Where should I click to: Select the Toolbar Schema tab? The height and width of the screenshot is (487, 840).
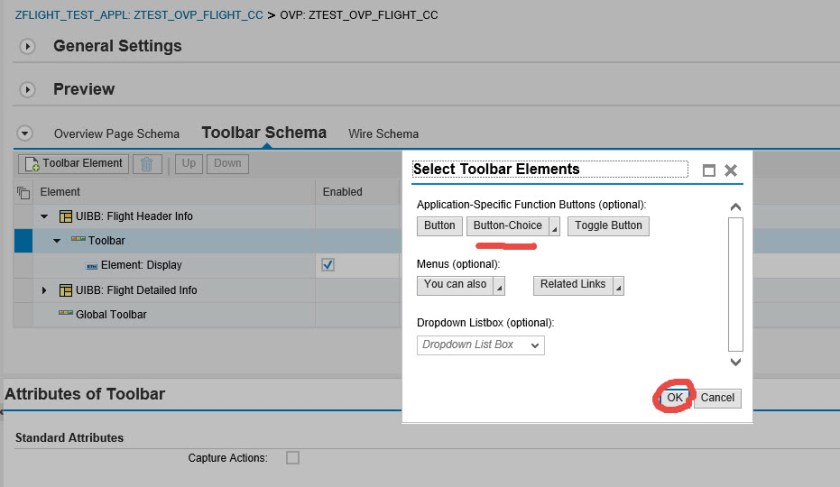(x=264, y=132)
